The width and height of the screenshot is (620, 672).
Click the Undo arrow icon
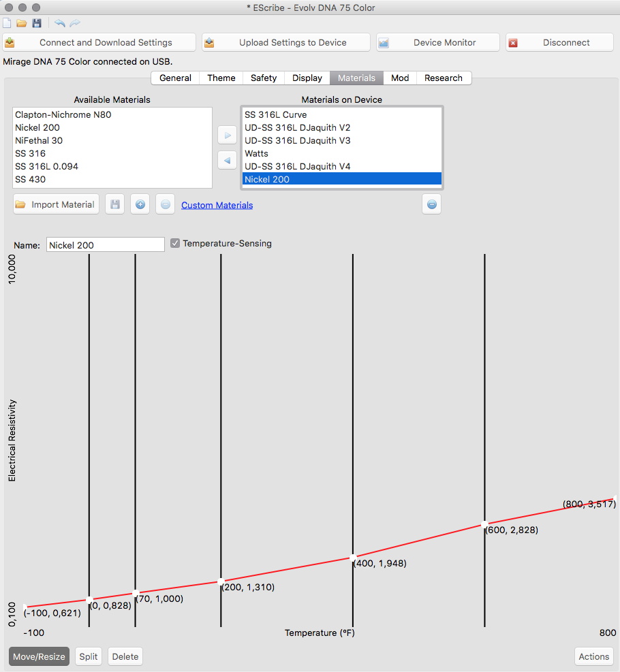point(60,23)
